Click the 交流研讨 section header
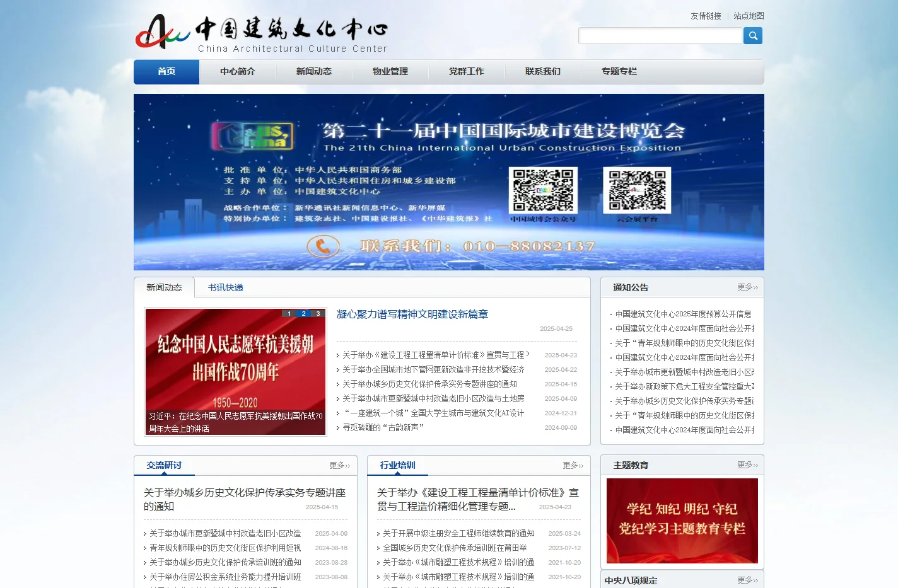The width and height of the screenshot is (898, 588). click(164, 465)
